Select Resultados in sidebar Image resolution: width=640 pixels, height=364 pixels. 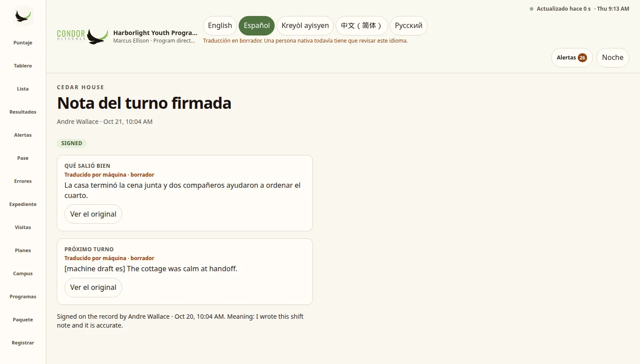click(x=23, y=112)
